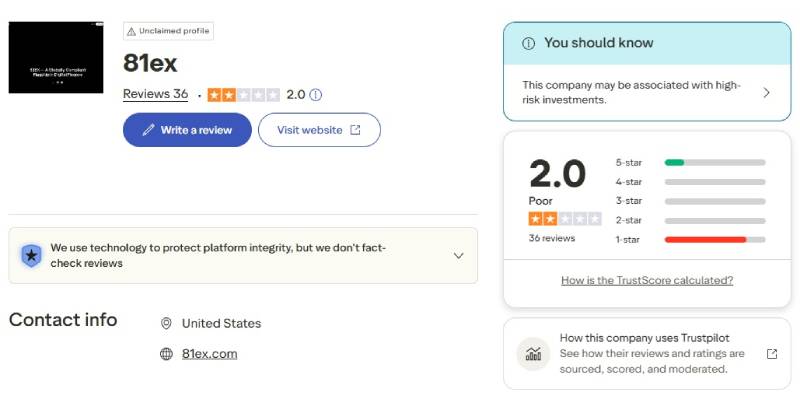800x403 pixels.
Task: Open the 81ex.com website link
Action: [x=210, y=354]
